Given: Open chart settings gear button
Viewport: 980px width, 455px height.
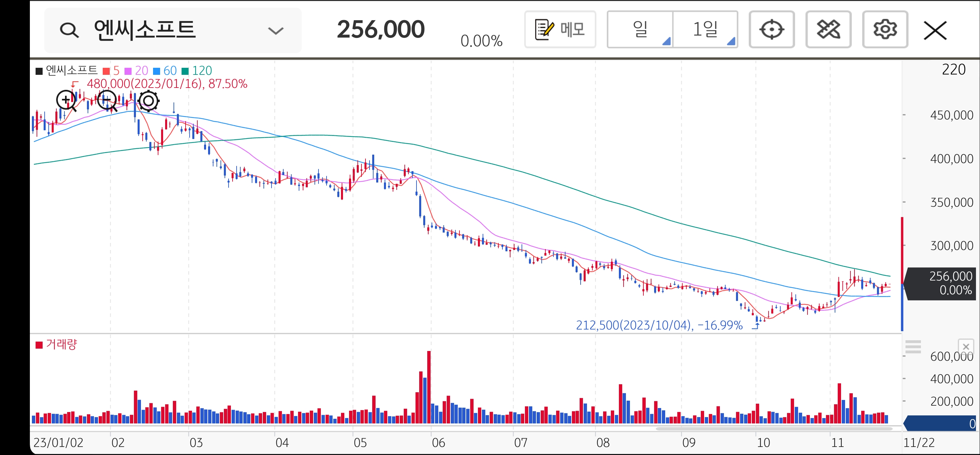Looking at the screenshot, I should point(884,30).
